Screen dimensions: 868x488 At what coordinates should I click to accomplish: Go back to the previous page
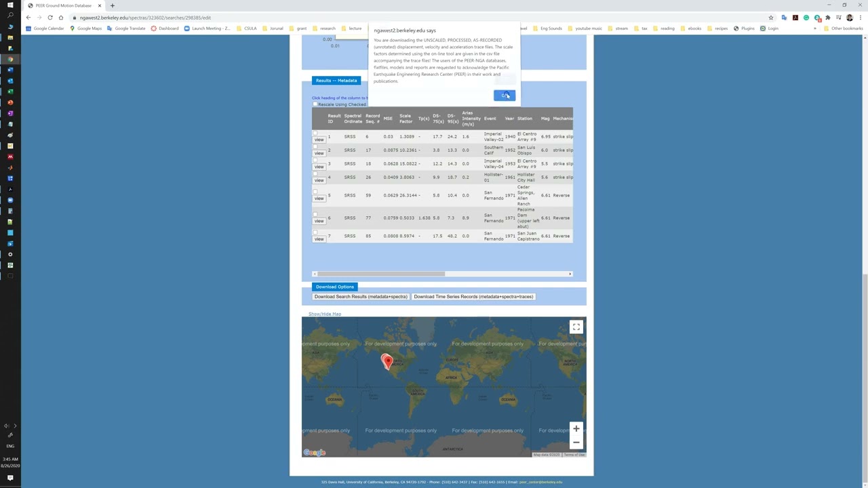click(x=28, y=18)
